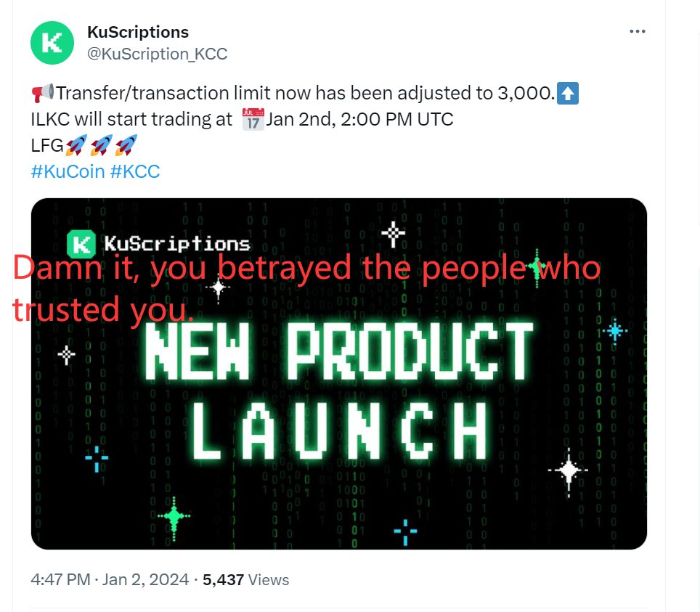Click the calendar emoji before Jan 2nd
The image size is (700, 612).
253,119
